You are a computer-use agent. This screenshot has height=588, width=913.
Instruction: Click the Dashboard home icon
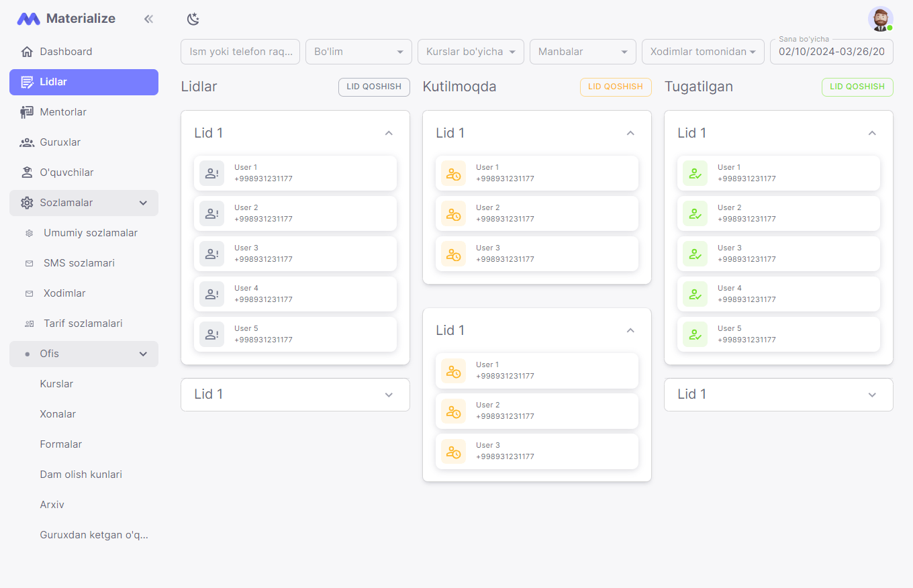[x=27, y=52]
